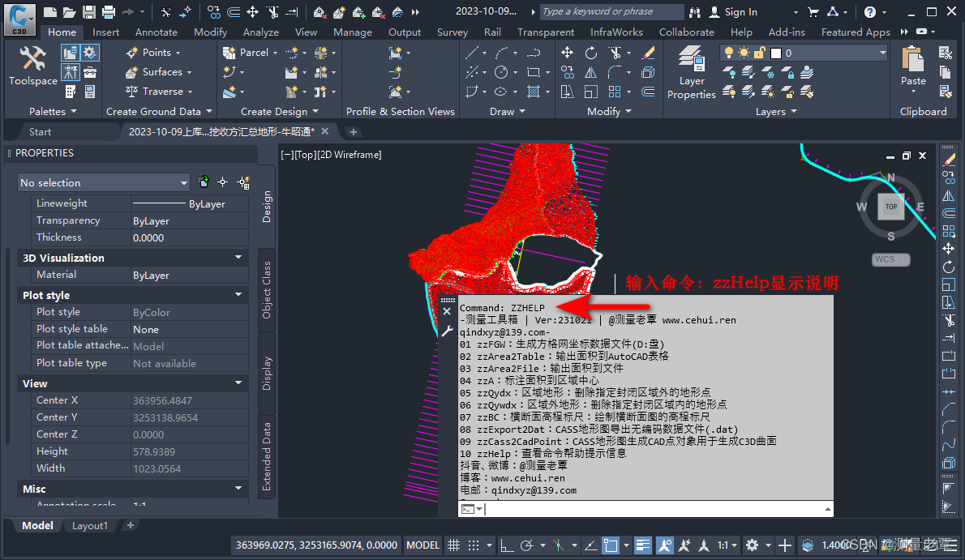Switch to the Annotate ribbon tab

[x=156, y=32]
